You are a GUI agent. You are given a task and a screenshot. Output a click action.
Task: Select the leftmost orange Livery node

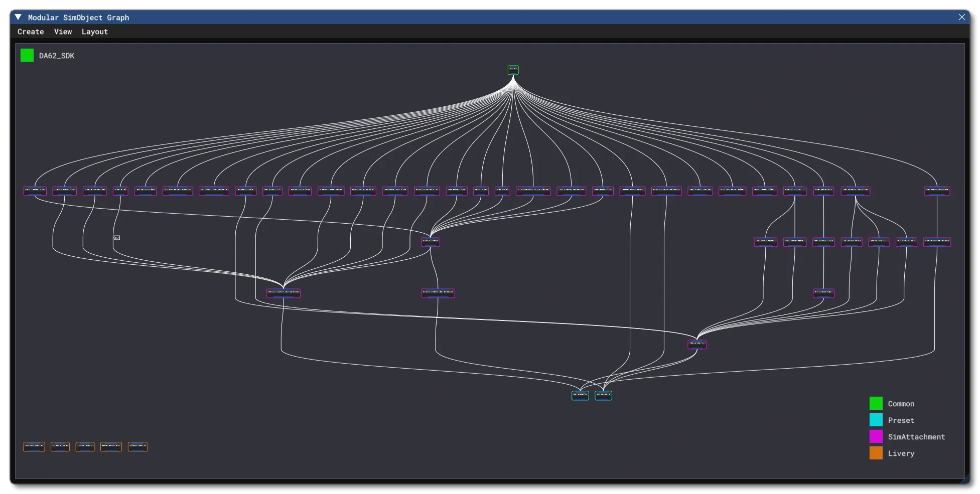click(34, 446)
